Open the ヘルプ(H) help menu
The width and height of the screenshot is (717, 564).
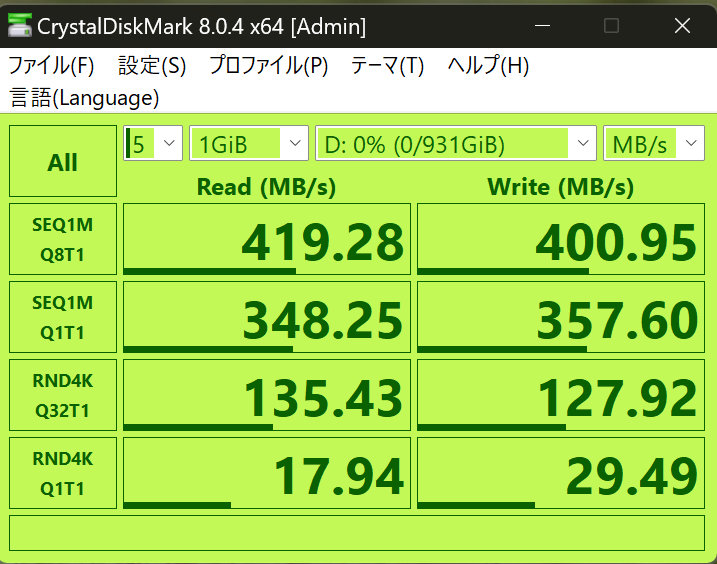click(488, 66)
